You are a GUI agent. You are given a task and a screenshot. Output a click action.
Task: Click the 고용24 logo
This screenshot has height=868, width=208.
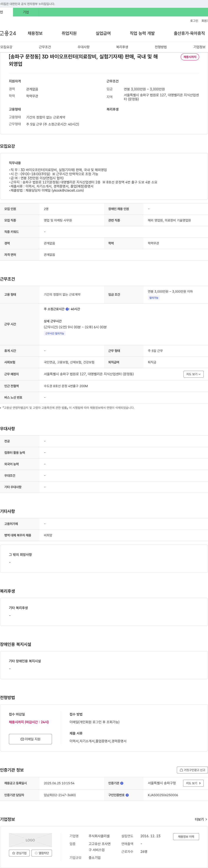point(8,33)
